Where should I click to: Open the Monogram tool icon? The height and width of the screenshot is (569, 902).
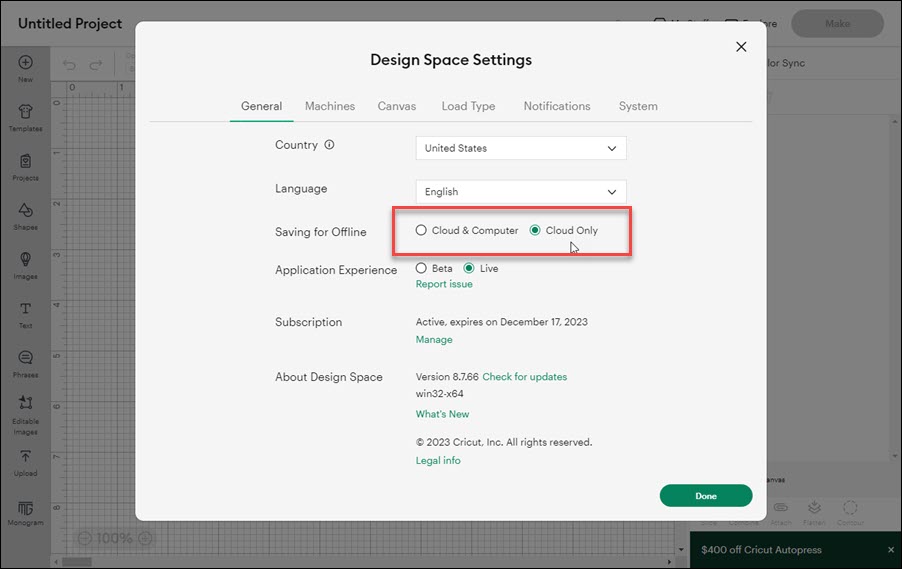25,509
